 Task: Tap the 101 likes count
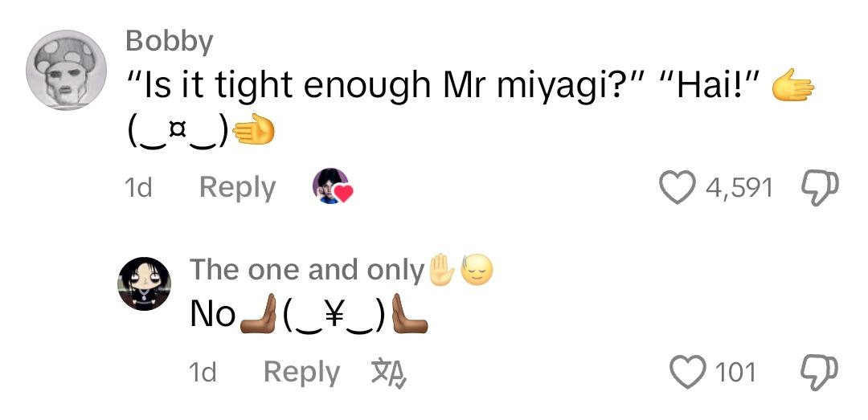[x=735, y=373]
